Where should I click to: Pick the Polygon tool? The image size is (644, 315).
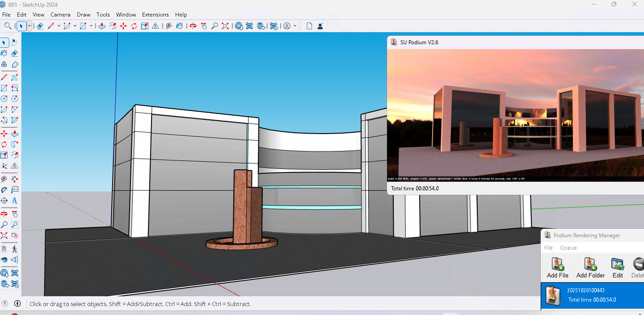point(15,99)
